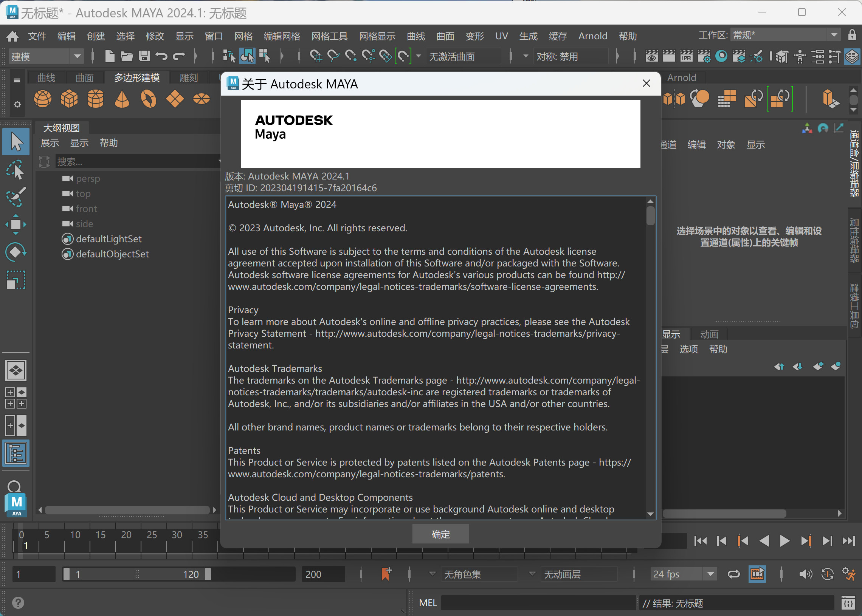Select the Lasso selection tool
This screenshot has height=616, width=862.
coord(16,170)
